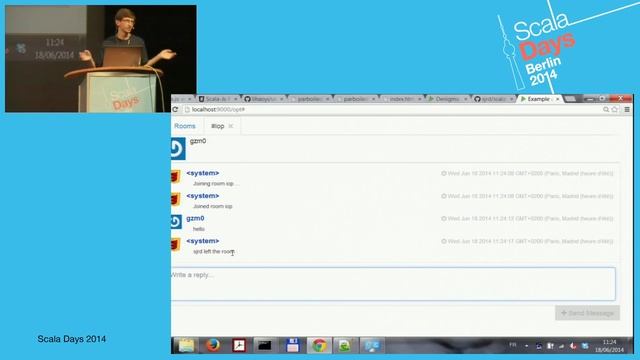Open the floppy disk taskbar application
This screenshot has height=360, width=640.
293,345
